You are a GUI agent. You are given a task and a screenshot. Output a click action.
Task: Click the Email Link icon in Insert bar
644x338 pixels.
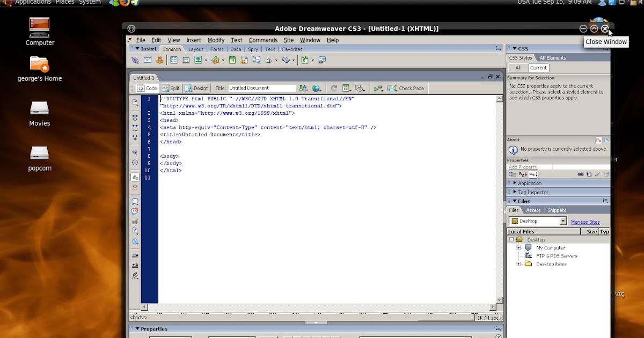point(148,60)
